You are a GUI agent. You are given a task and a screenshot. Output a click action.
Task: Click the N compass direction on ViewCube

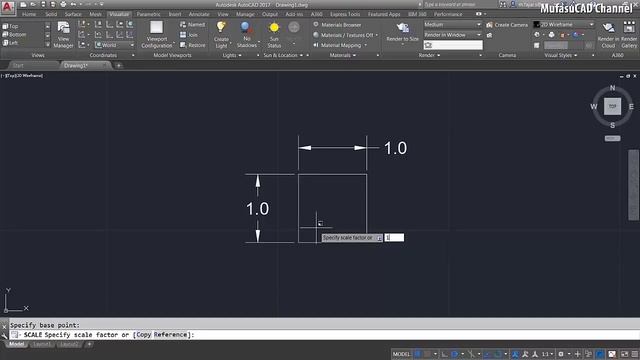point(612,88)
